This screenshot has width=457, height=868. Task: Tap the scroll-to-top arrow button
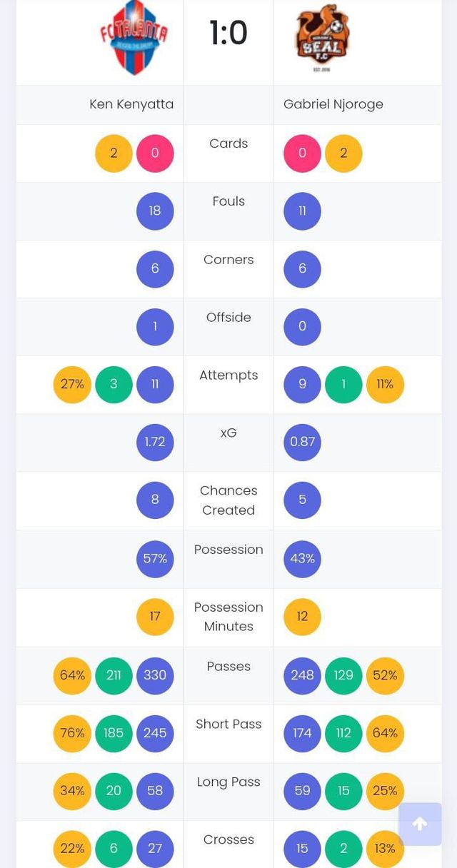pyautogui.click(x=420, y=824)
